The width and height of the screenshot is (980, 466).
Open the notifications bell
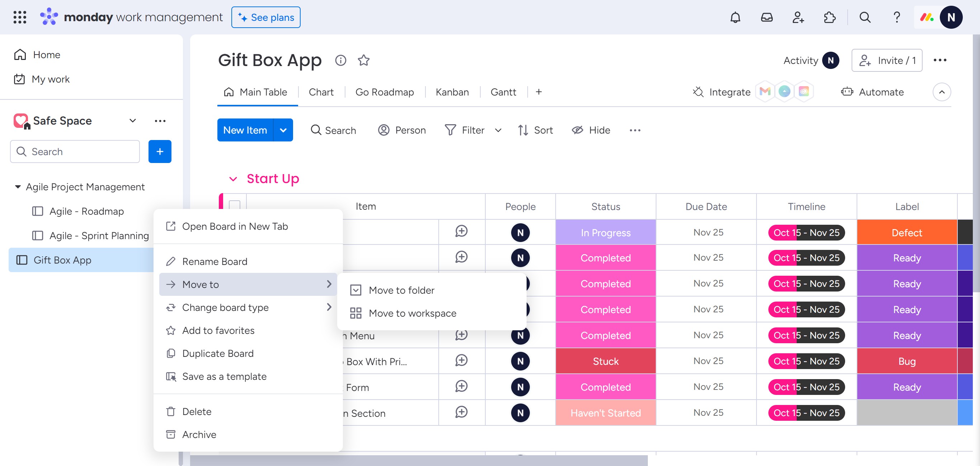pyautogui.click(x=735, y=17)
